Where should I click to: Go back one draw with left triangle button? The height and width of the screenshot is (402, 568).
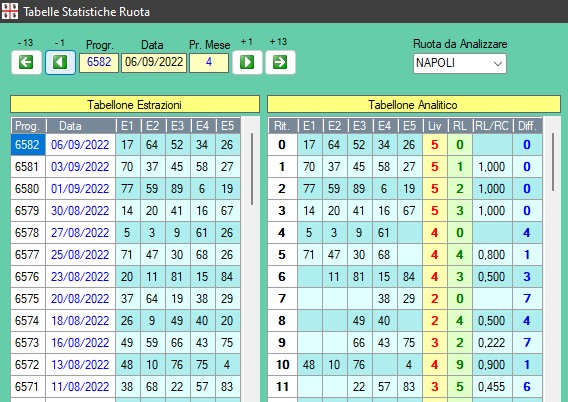pyautogui.click(x=60, y=62)
